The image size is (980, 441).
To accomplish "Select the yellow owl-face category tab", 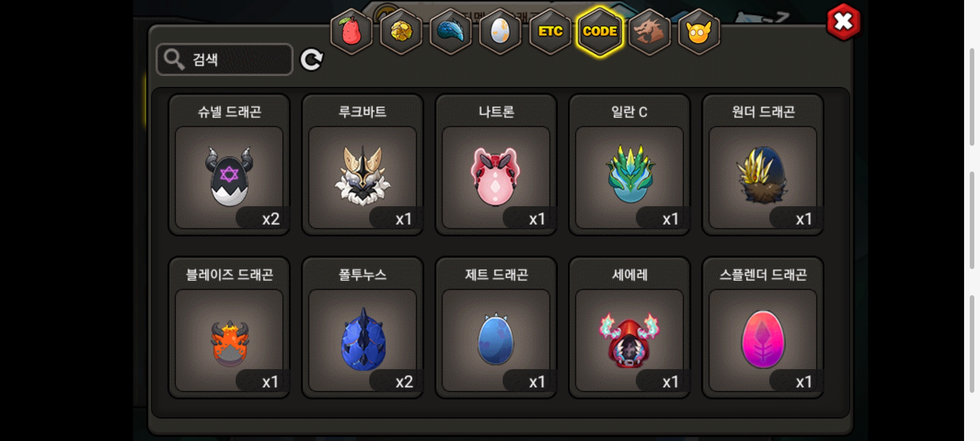I will [x=699, y=32].
